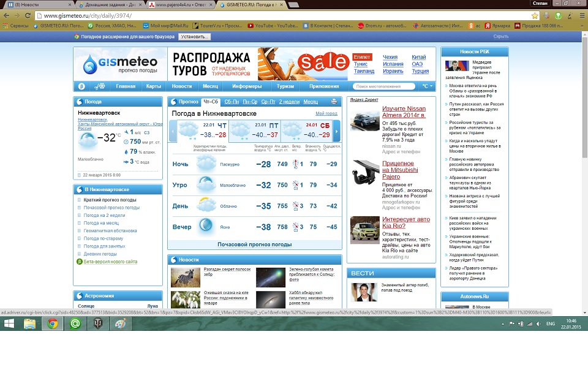Image resolution: width=588 pixels, height=386 pixels.
Task: Click the beta icon in navigation bar
Action: point(82,86)
